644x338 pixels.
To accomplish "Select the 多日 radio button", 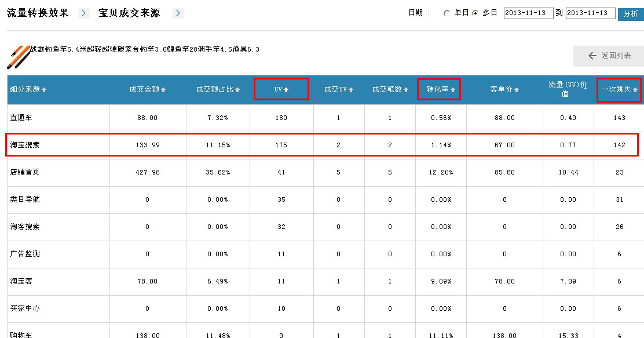I will point(475,13).
